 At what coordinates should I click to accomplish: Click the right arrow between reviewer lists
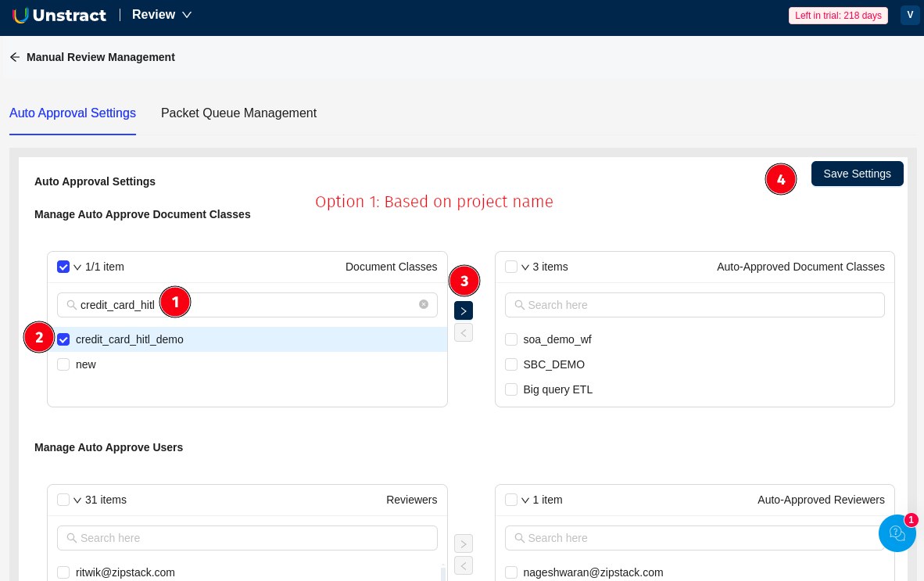click(x=464, y=543)
